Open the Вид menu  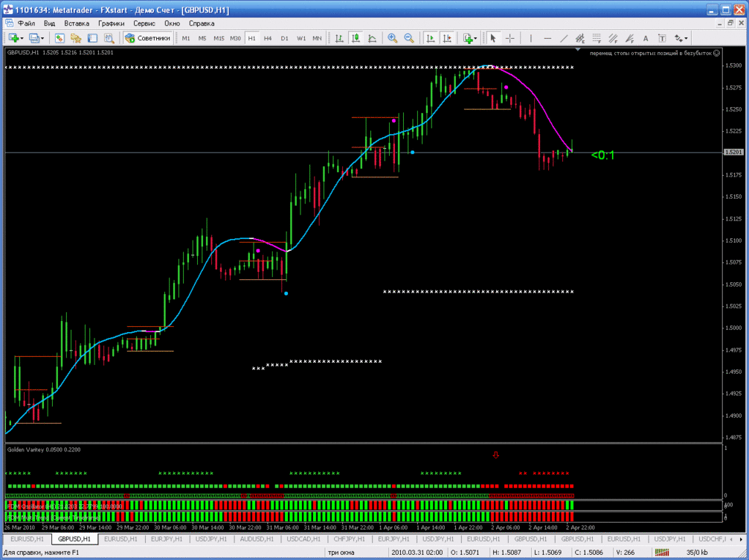[x=49, y=23]
